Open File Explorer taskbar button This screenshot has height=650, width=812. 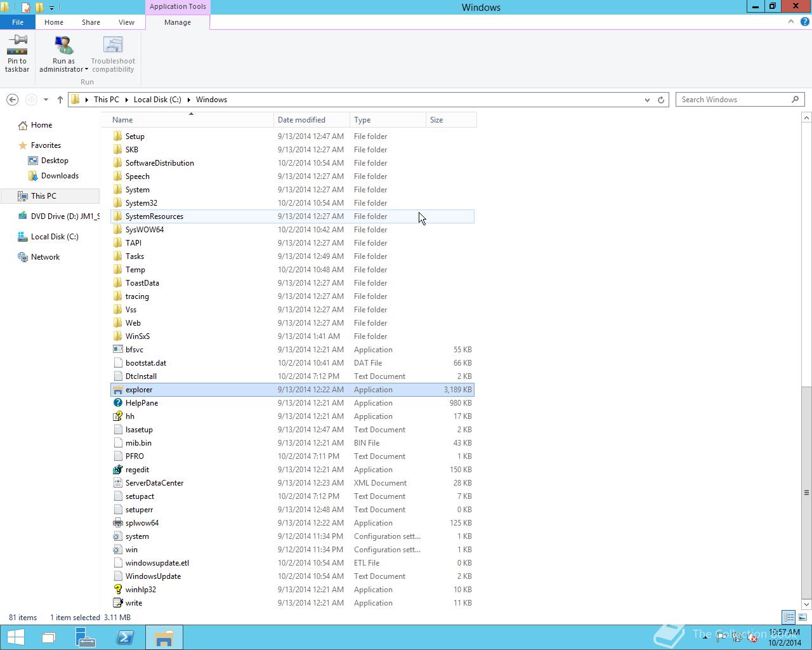tap(164, 637)
